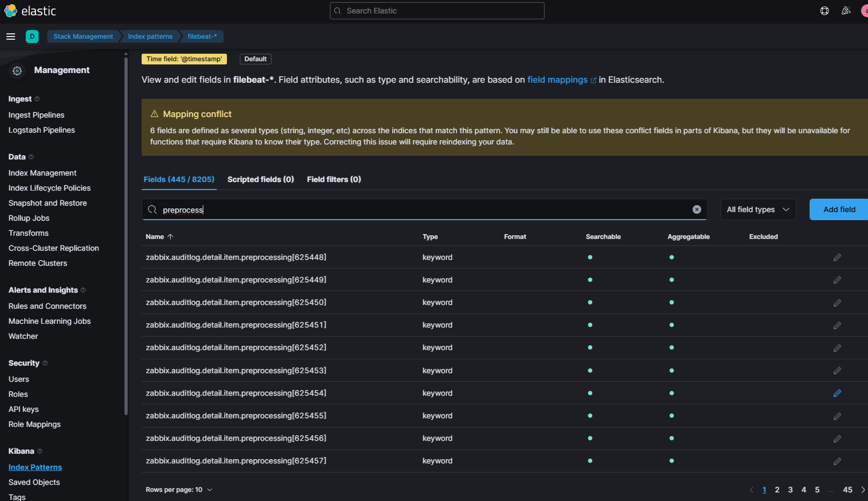The height and width of the screenshot is (501, 868).
Task: Click the info icon beside Ingest
Action: [x=37, y=99]
